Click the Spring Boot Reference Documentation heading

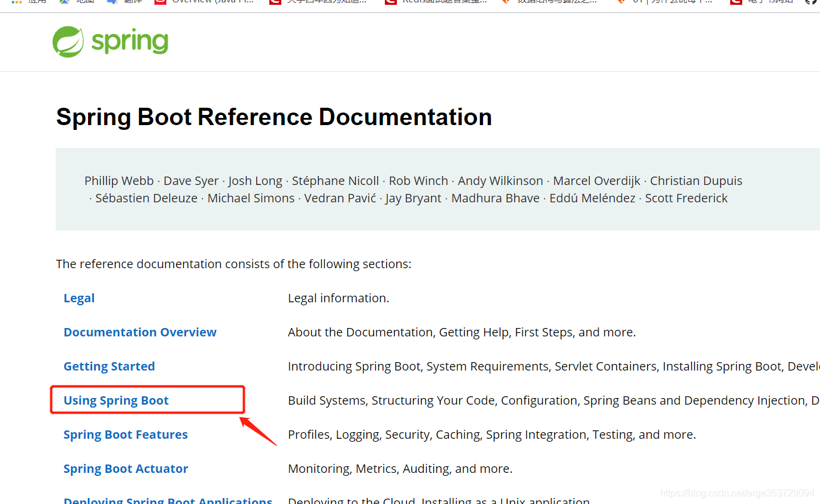tap(274, 117)
